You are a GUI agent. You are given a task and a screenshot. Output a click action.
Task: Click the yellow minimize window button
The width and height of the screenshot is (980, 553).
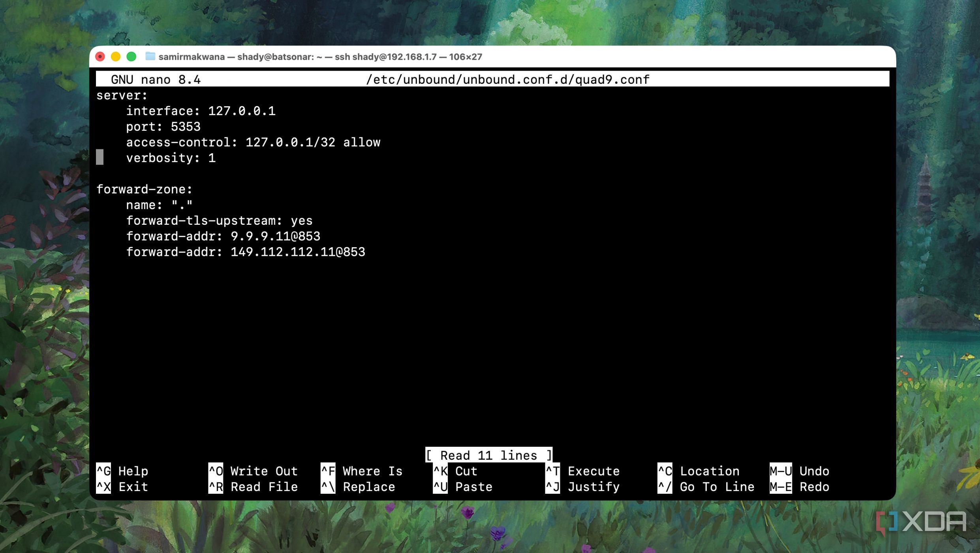click(116, 56)
